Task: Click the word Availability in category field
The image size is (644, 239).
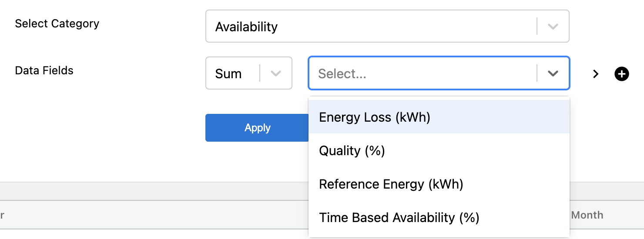Action: click(246, 27)
